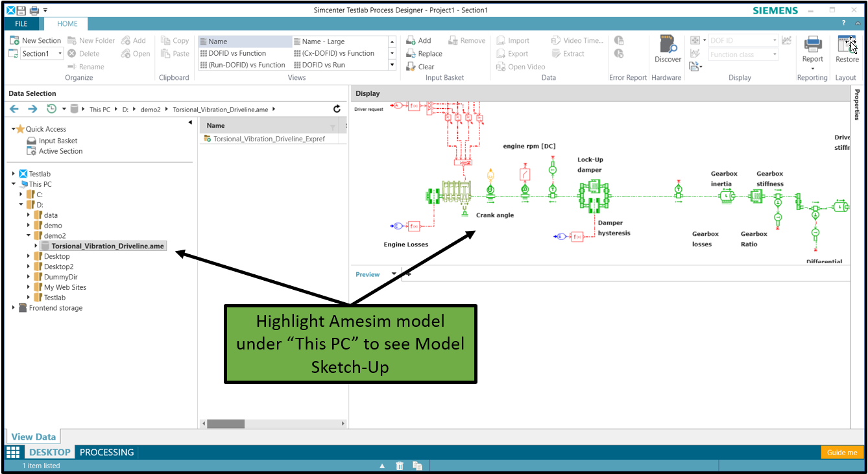The height and width of the screenshot is (474, 868).
Task: Open the history clock icon
Action: (52, 109)
